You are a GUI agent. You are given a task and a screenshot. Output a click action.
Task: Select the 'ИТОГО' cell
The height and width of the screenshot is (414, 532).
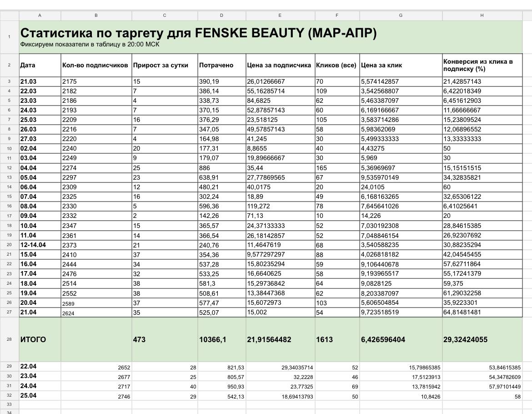[x=40, y=339]
